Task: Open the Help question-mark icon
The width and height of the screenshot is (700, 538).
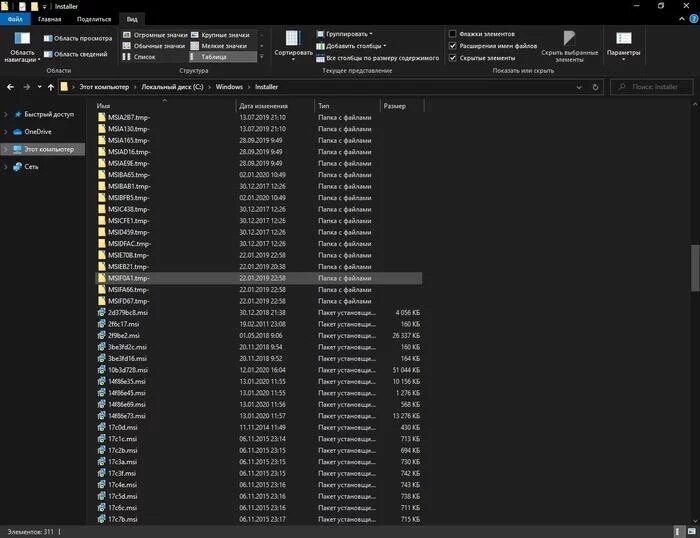Action: pos(694,19)
